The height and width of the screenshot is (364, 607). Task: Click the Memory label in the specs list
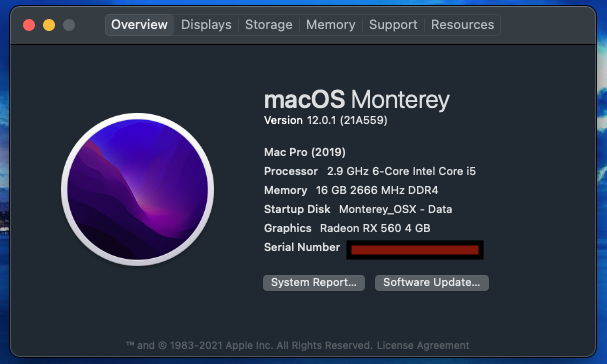tap(285, 190)
